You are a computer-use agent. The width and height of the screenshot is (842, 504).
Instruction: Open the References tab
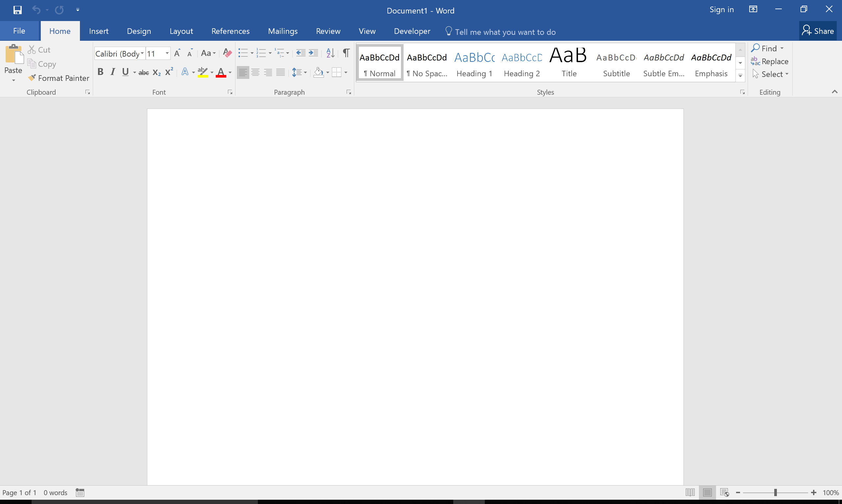231,31
